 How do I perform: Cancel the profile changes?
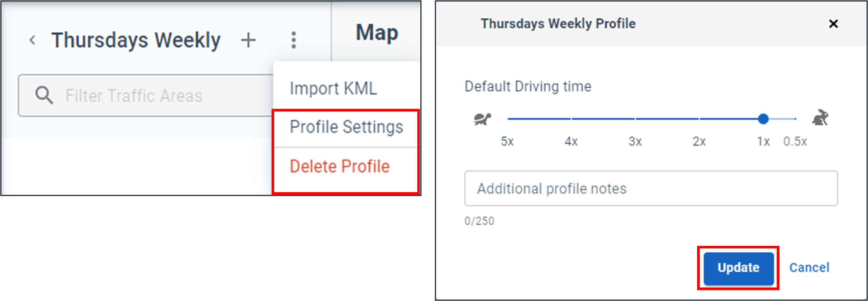(x=809, y=268)
